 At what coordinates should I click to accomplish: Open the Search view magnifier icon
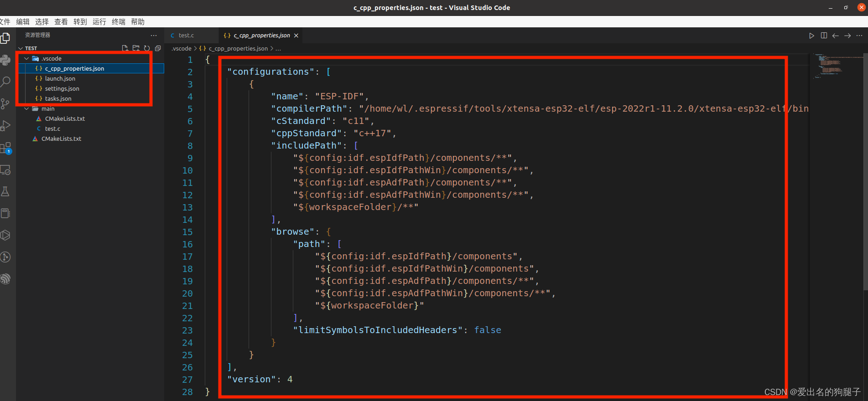pyautogui.click(x=5, y=82)
